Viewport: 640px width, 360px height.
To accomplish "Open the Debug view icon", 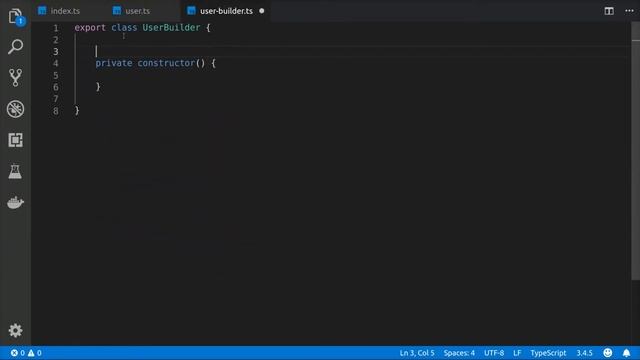I will (16, 109).
